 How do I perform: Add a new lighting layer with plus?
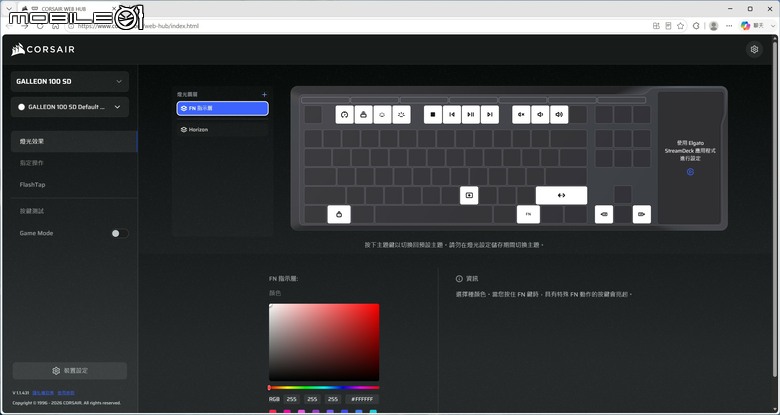click(x=264, y=95)
